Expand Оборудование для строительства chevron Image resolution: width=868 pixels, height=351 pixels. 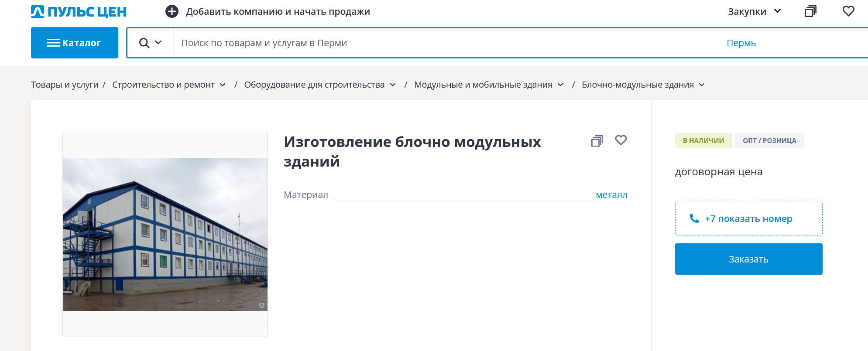click(x=393, y=85)
